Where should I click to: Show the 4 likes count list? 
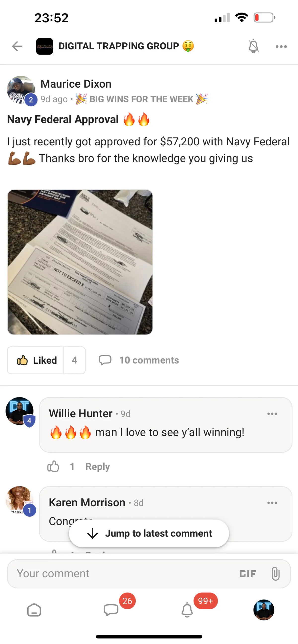coord(74,360)
